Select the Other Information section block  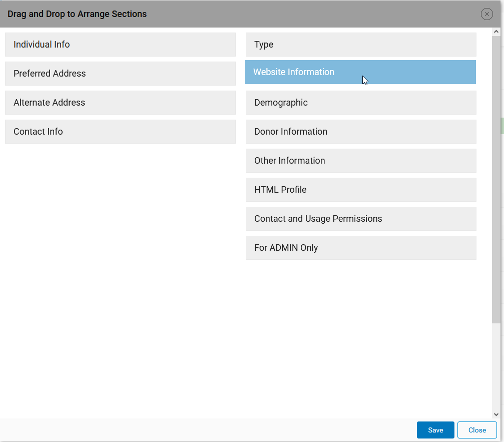tap(361, 161)
